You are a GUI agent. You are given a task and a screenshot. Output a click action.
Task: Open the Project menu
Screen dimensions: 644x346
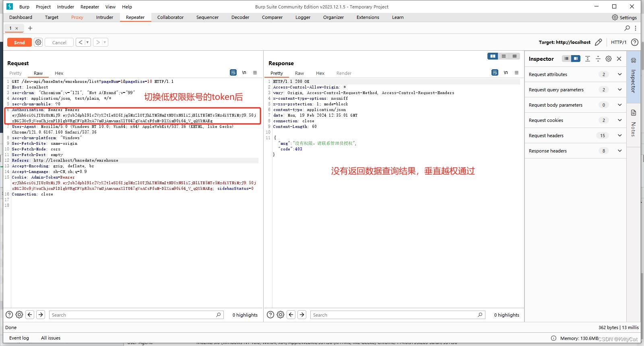tap(43, 7)
